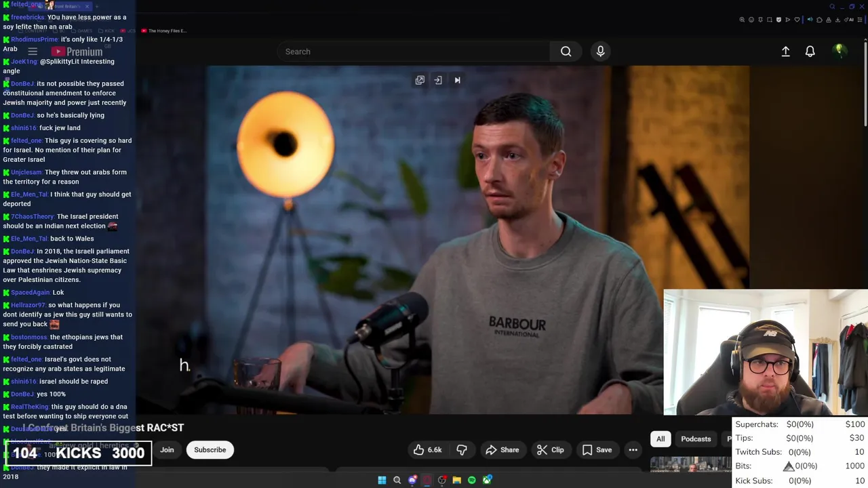
Task: Open Windows taskbar search
Action: pos(397,480)
